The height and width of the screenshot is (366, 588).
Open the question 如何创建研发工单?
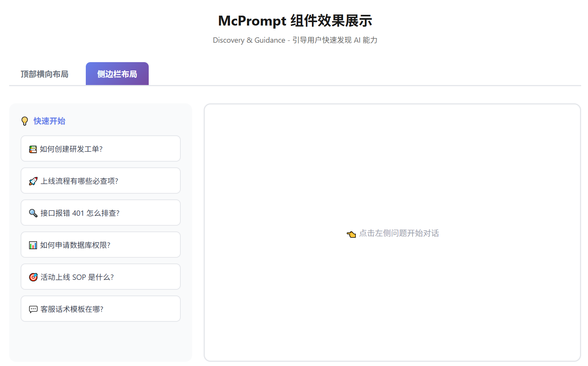click(x=100, y=149)
